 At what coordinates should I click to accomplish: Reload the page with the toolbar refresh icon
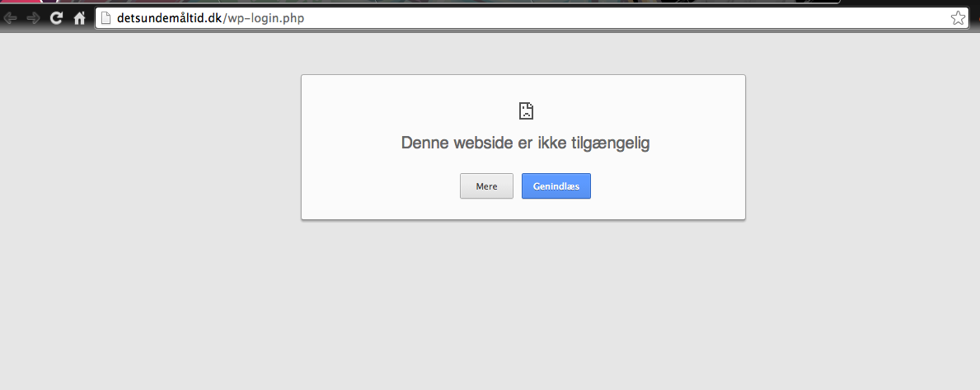(x=57, y=18)
